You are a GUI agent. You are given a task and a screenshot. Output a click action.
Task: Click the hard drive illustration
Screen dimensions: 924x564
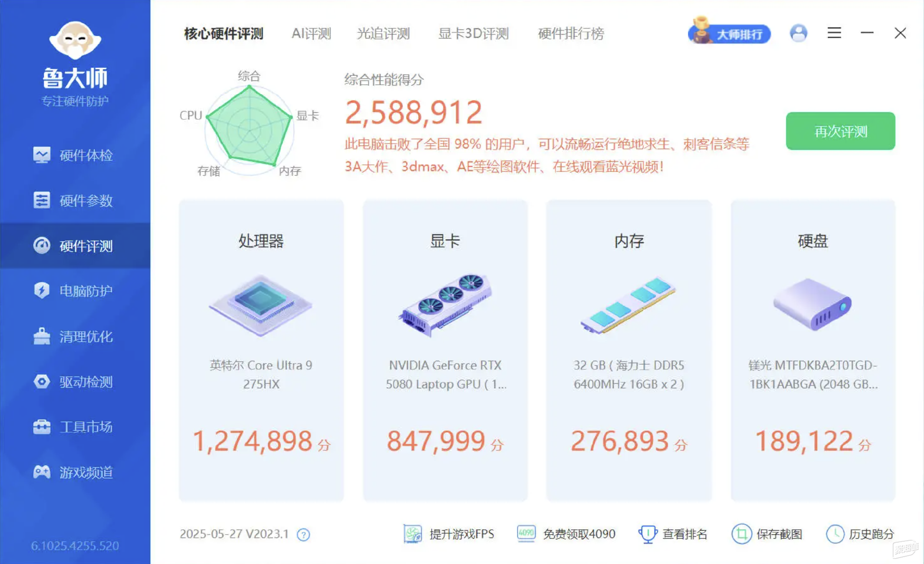coord(812,304)
